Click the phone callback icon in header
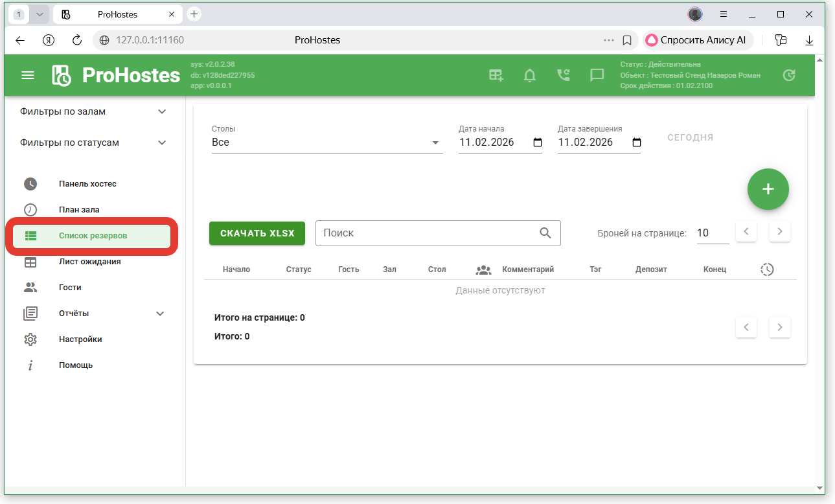 564,75
